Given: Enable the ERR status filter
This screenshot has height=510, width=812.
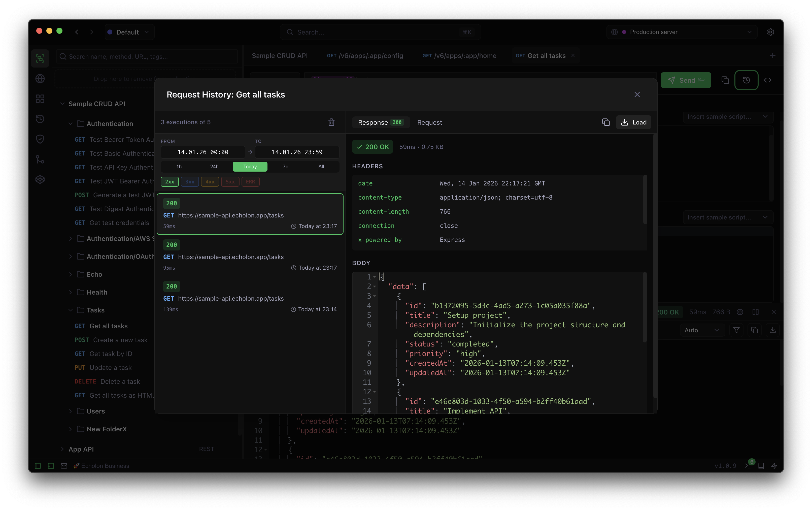Looking at the screenshot, I should (250, 182).
